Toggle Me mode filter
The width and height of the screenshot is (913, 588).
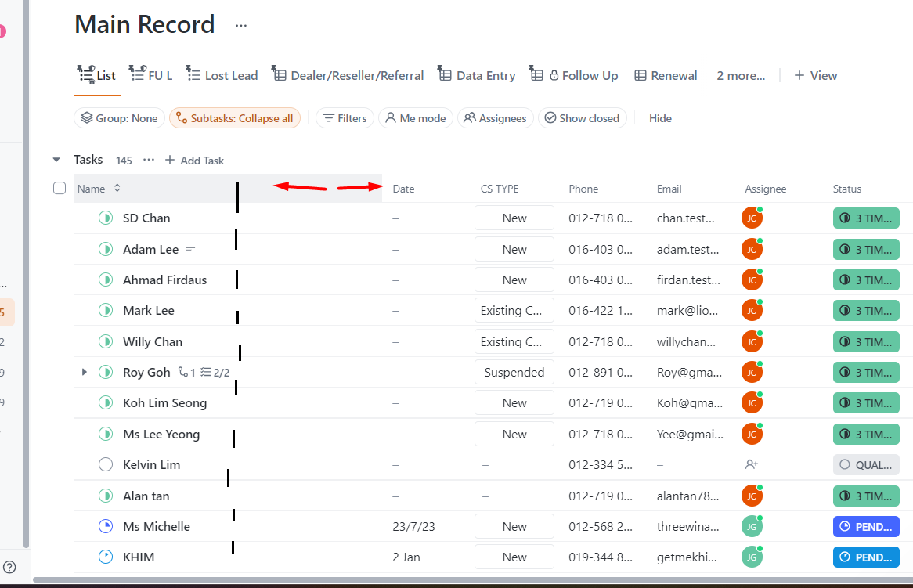(415, 118)
